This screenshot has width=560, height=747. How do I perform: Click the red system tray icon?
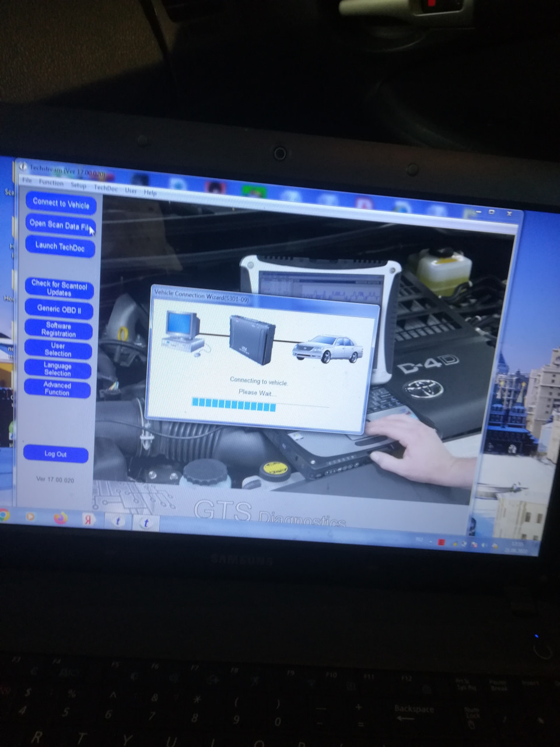tap(441, 543)
